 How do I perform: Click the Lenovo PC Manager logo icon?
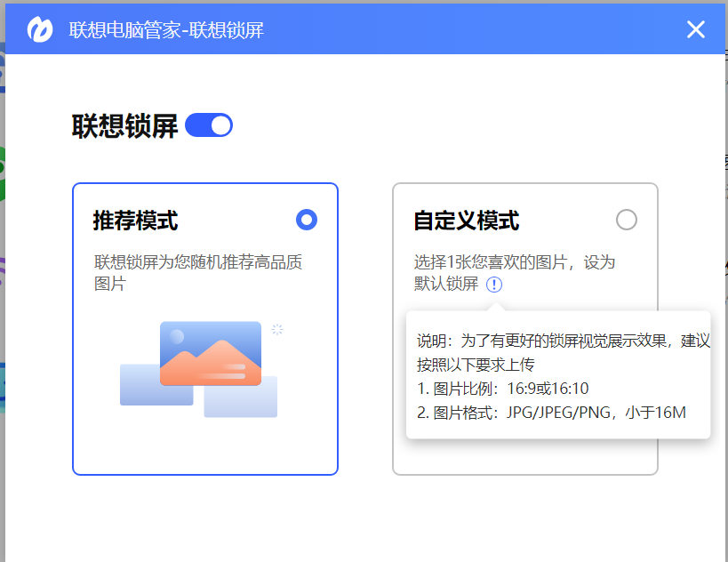click(40, 29)
